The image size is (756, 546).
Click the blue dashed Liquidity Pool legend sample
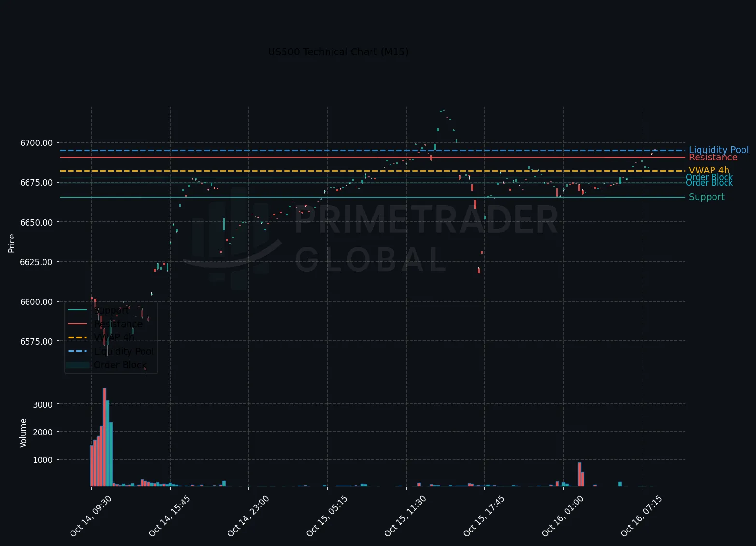pyautogui.click(x=77, y=351)
